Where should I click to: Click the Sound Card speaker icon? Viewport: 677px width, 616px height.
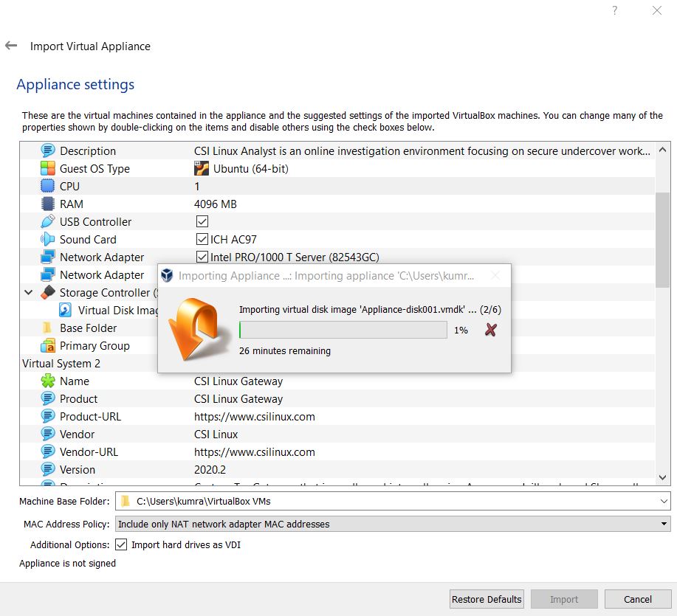click(47, 239)
